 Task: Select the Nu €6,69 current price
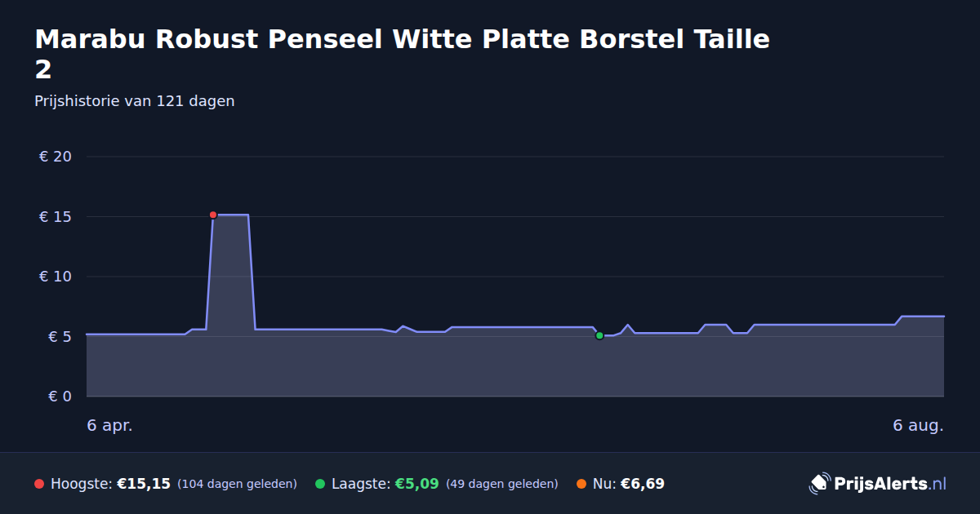(643, 484)
